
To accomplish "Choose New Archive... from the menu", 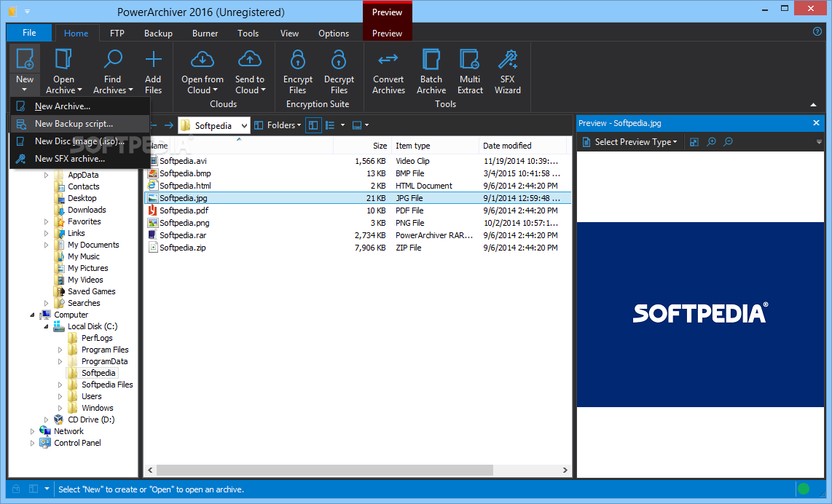I will pos(80,106).
